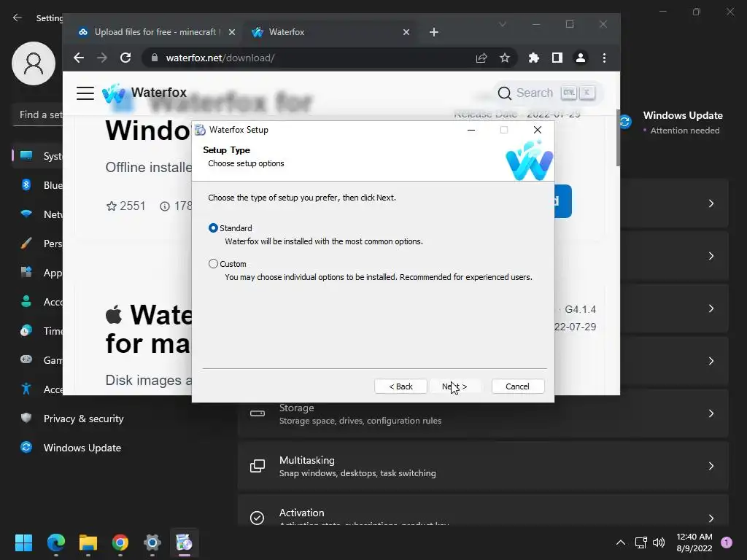Open File Explorer from taskbar

pos(88,542)
